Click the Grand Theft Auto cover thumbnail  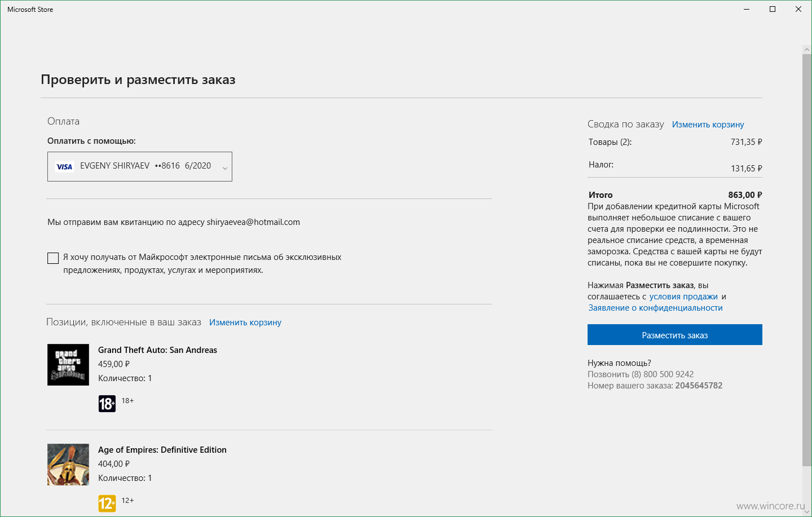[68, 365]
